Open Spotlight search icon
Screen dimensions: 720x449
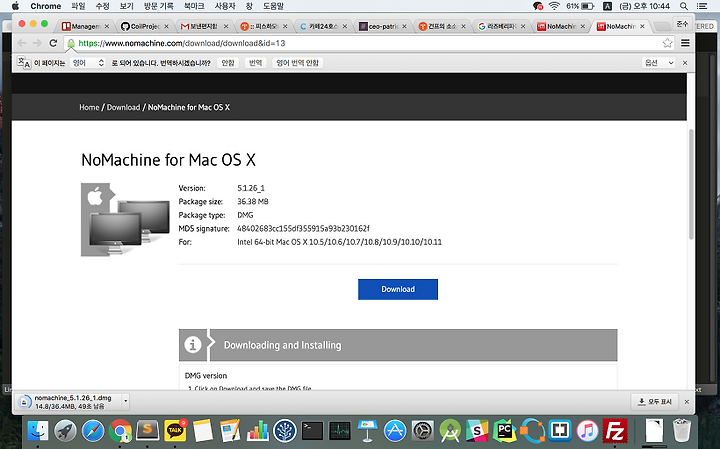point(684,6)
